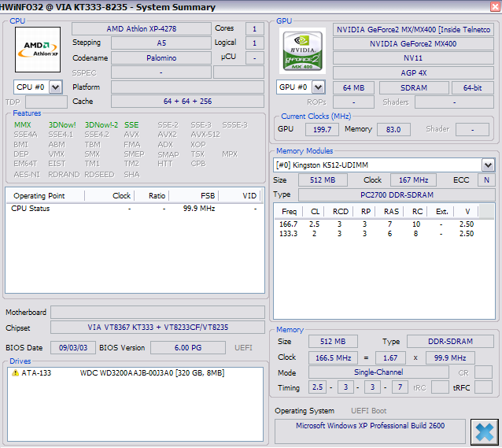
Task: Click the NVIDIA GeForce2 MX400 name field
Action: pyautogui.click(x=413, y=44)
